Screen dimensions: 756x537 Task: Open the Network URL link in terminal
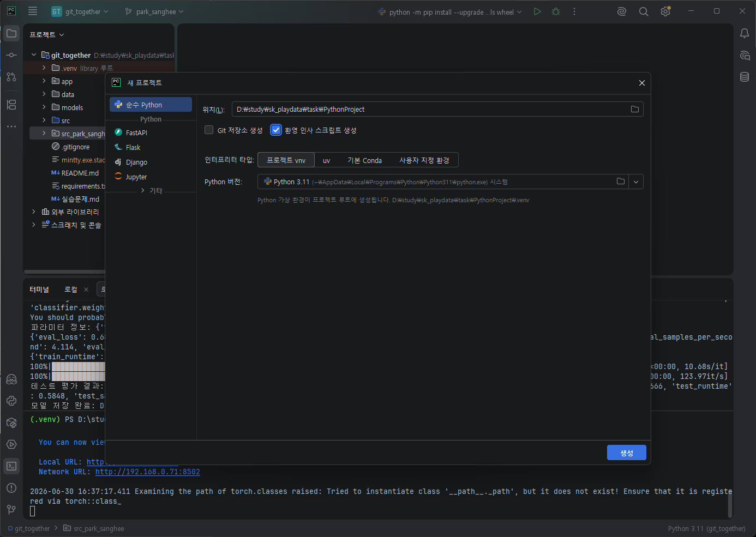pos(148,472)
